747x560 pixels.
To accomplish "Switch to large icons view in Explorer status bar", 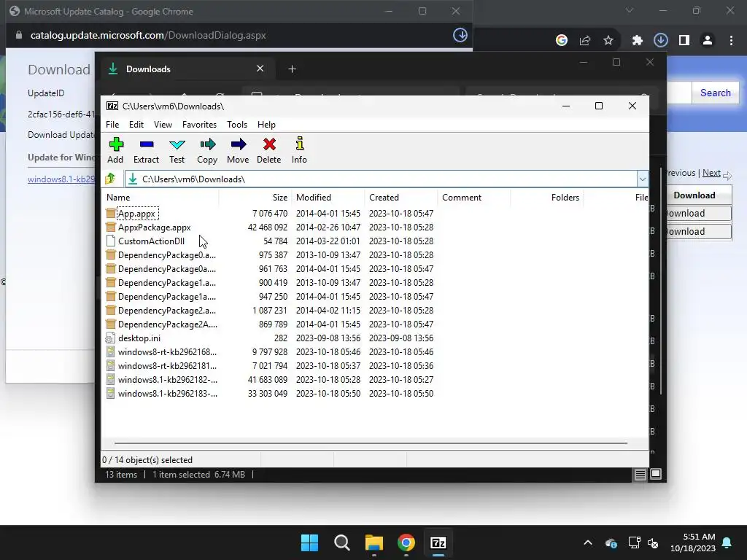I will click(656, 474).
